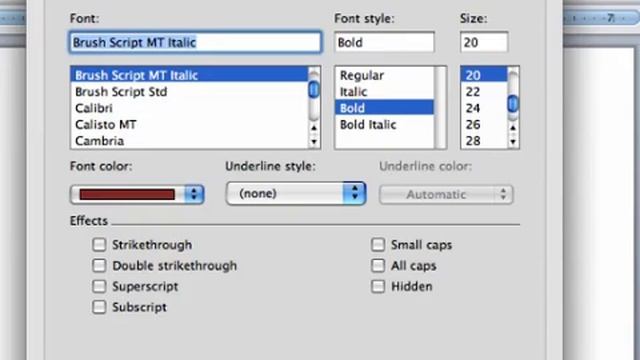Click the font list scrollbar thumb
The width and height of the screenshot is (640, 360).
point(314,90)
